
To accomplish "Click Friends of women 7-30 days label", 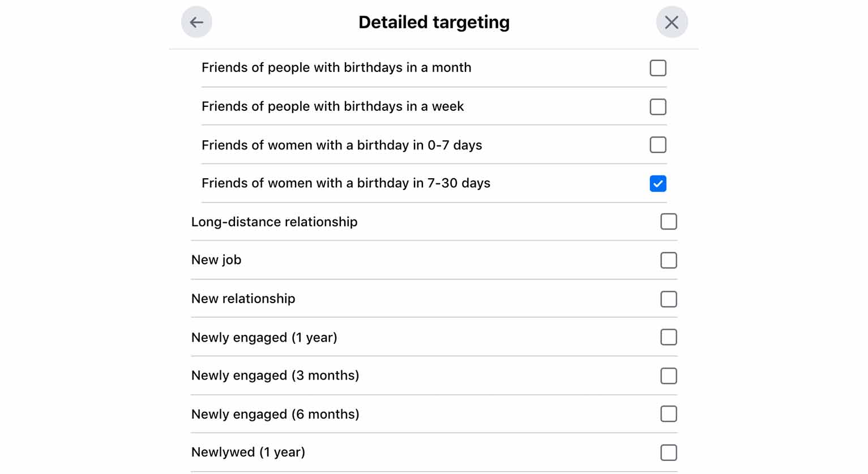I will [346, 183].
